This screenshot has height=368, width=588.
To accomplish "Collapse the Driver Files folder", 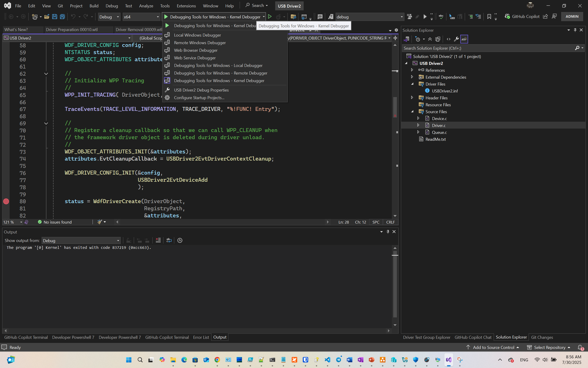I will click(413, 84).
